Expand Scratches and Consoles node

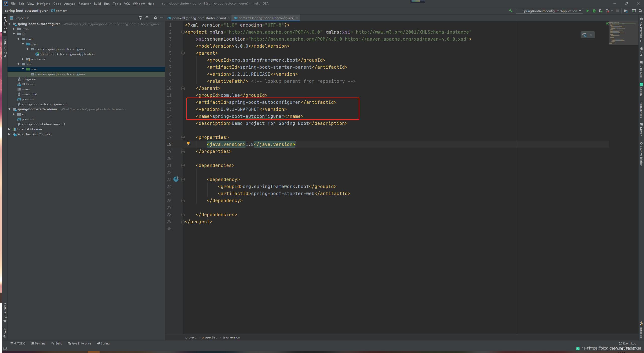click(x=10, y=134)
